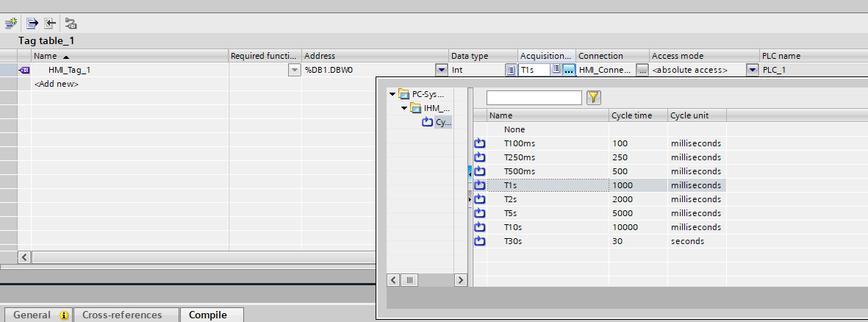The image size is (868, 322).
Task: Click the Connection browse ellipsis button
Action: click(x=642, y=71)
